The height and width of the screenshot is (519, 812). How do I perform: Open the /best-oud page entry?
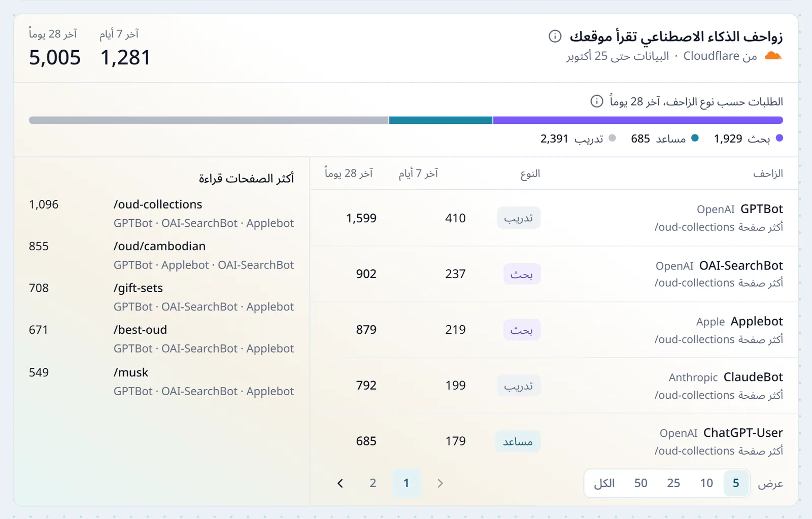click(140, 330)
